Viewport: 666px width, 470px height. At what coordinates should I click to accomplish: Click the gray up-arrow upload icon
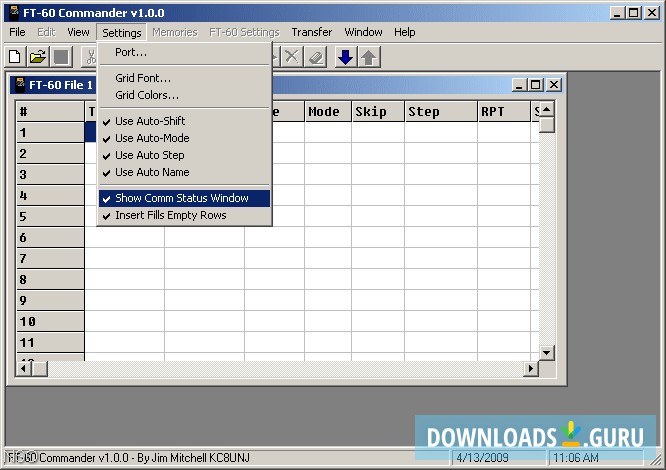[x=369, y=57]
